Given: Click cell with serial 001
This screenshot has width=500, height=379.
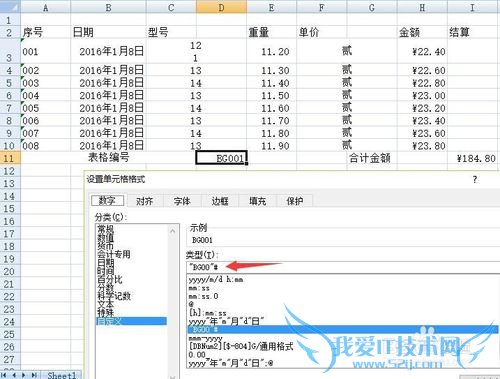Looking at the screenshot, I should 45,51.
